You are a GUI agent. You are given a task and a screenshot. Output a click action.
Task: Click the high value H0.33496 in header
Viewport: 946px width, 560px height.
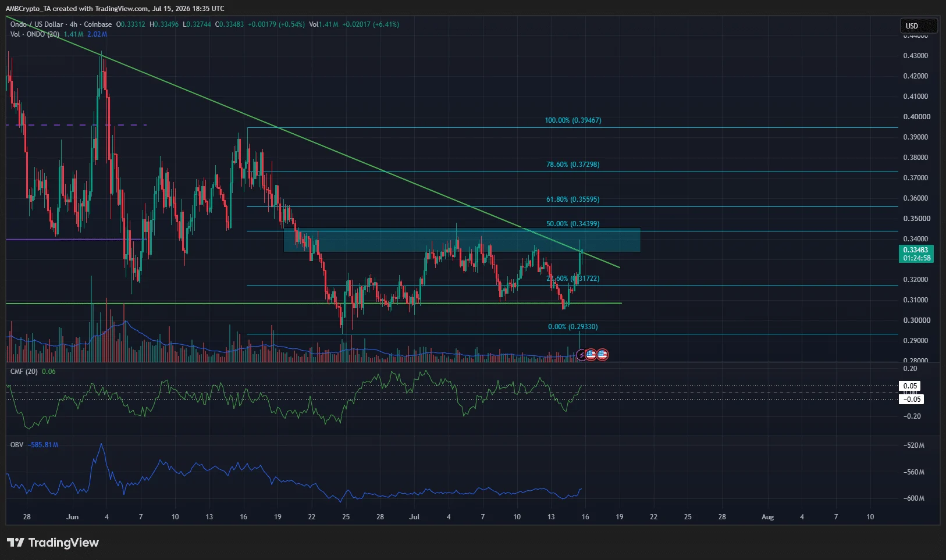(x=164, y=24)
